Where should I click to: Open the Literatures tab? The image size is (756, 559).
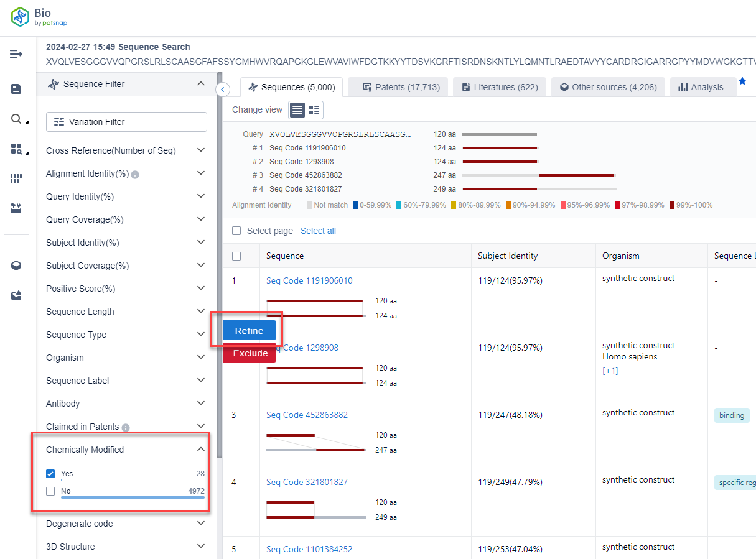point(499,86)
